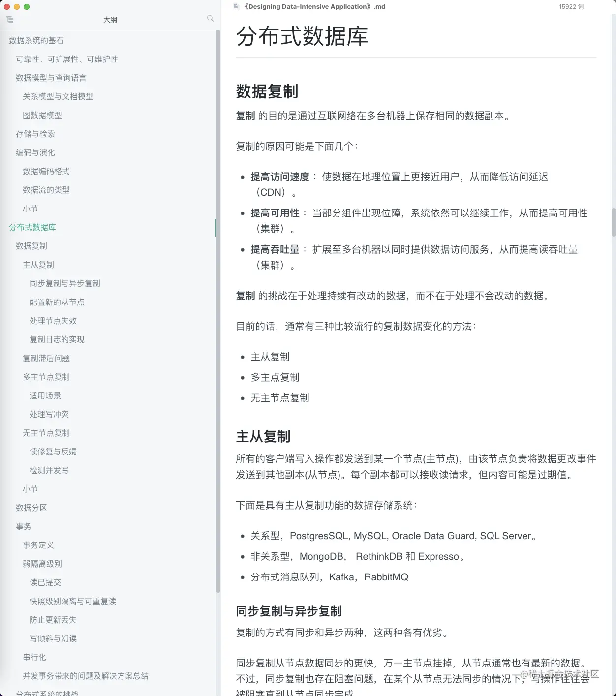Image resolution: width=616 pixels, height=696 pixels.
Task: Navigate to 图数据模型 outline item
Action: pos(42,115)
